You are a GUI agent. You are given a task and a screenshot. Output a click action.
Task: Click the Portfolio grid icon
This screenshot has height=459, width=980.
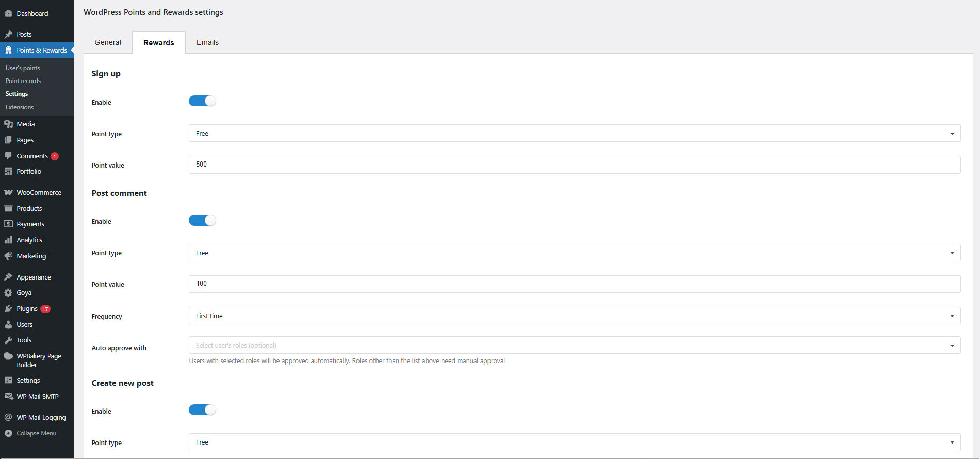coord(8,171)
